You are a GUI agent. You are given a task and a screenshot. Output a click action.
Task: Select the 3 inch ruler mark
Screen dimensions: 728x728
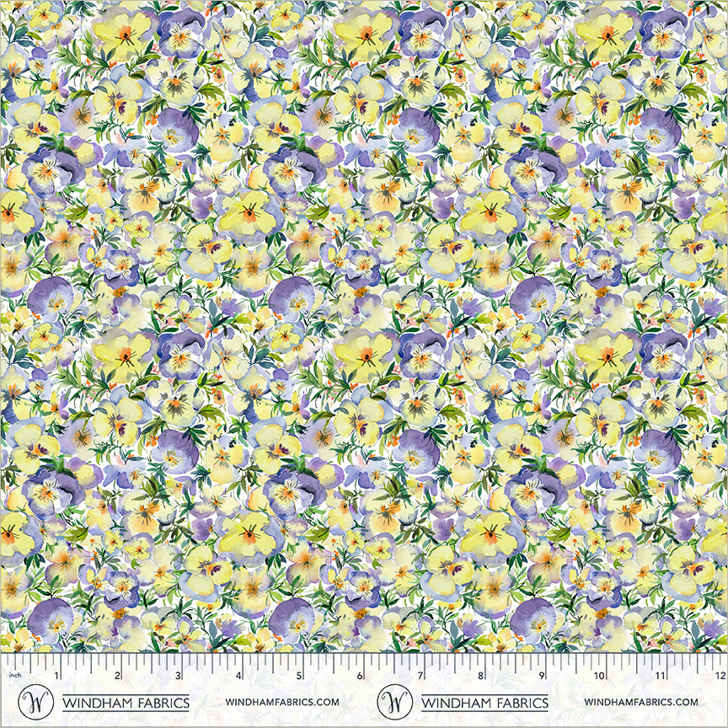pos(178,676)
